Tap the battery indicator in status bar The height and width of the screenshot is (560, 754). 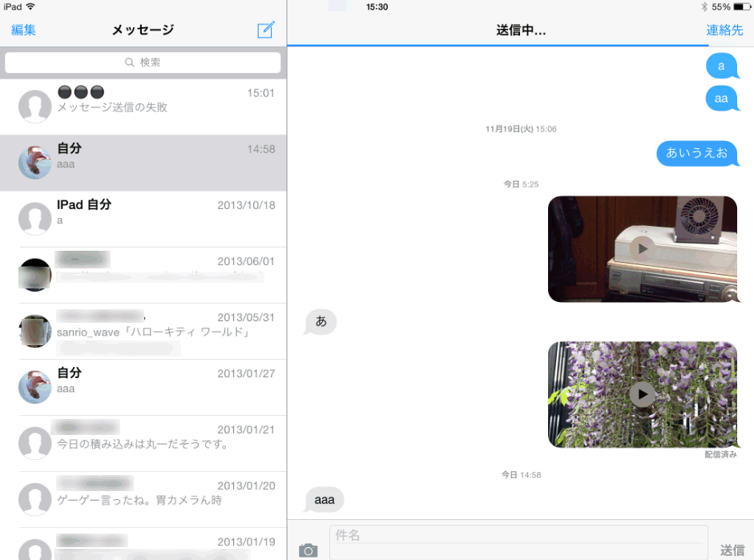738,6
